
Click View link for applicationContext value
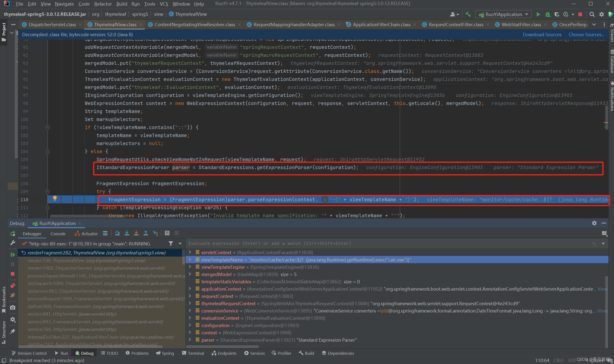pos(602,289)
